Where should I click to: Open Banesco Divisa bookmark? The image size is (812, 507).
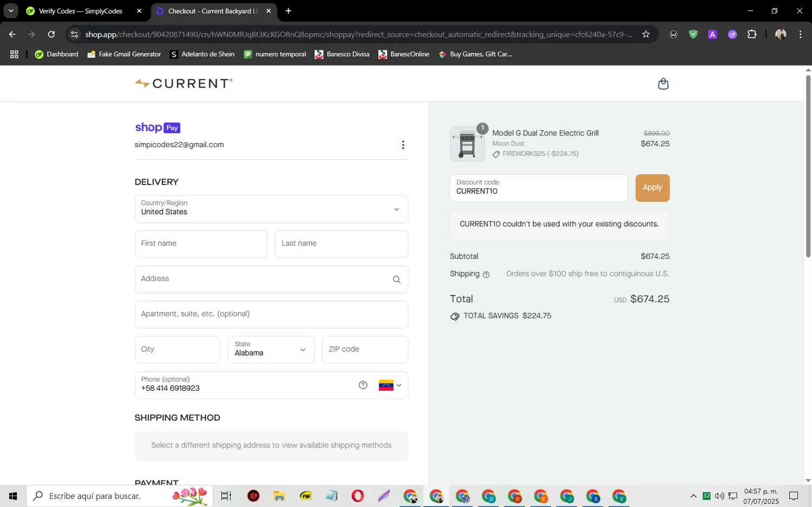[342, 54]
